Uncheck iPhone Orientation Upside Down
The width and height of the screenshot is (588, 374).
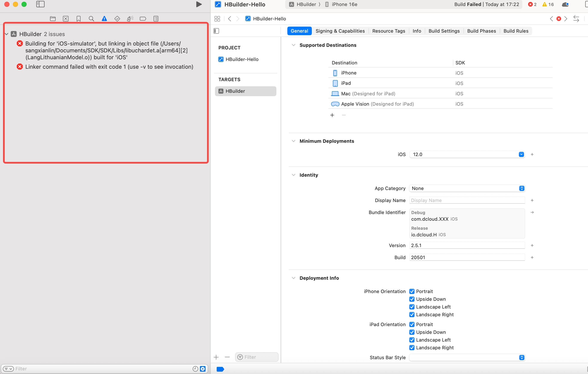[412, 299]
